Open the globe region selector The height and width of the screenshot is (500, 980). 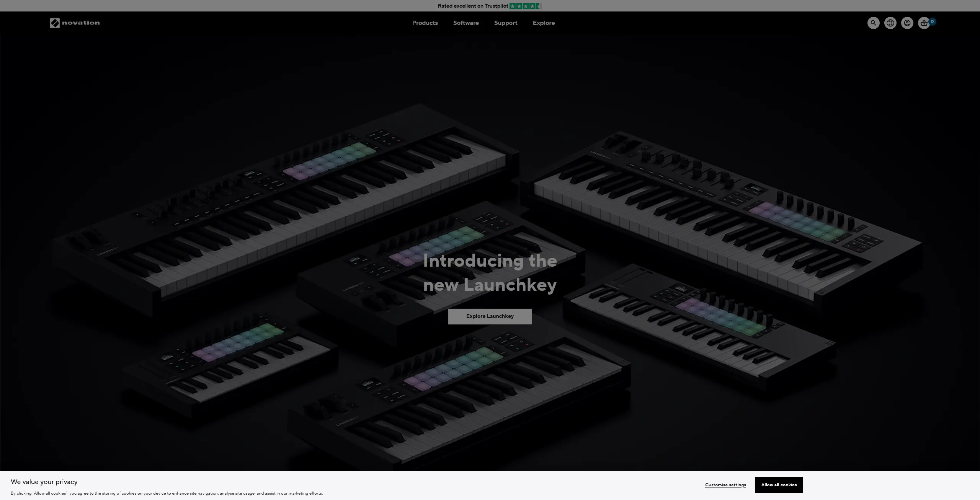890,23
